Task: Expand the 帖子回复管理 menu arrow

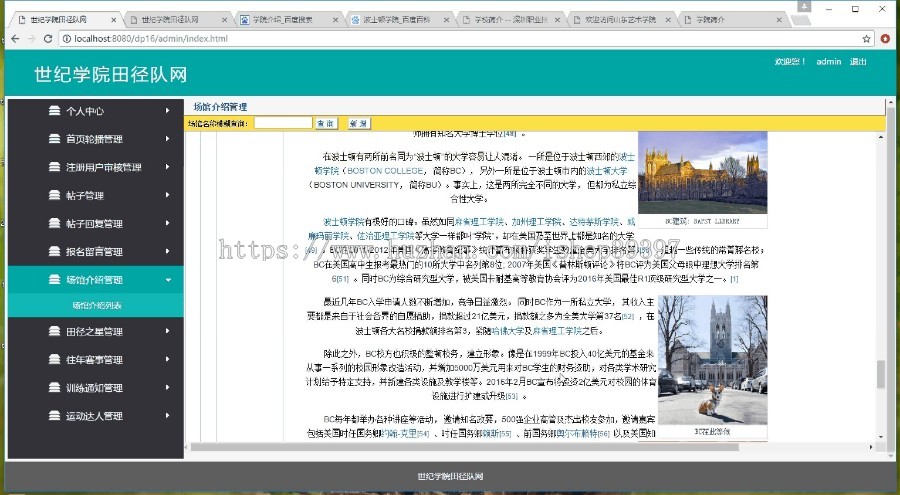Action: pos(168,223)
